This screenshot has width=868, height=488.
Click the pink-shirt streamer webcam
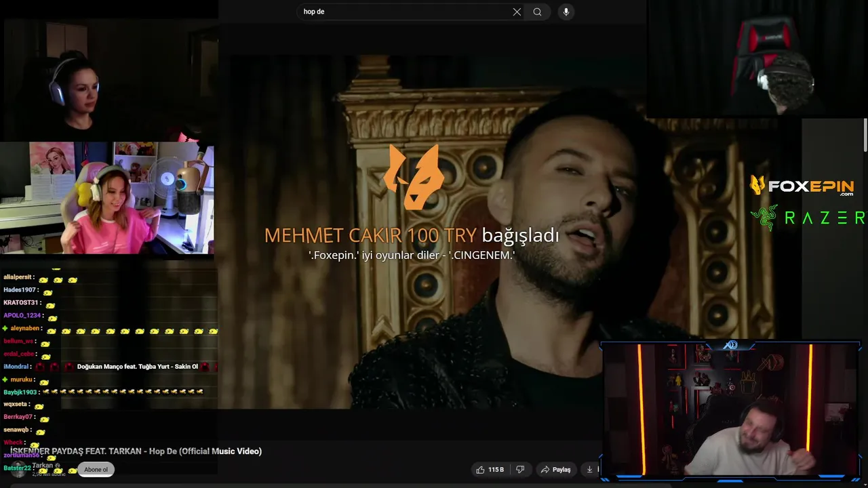point(107,198)
